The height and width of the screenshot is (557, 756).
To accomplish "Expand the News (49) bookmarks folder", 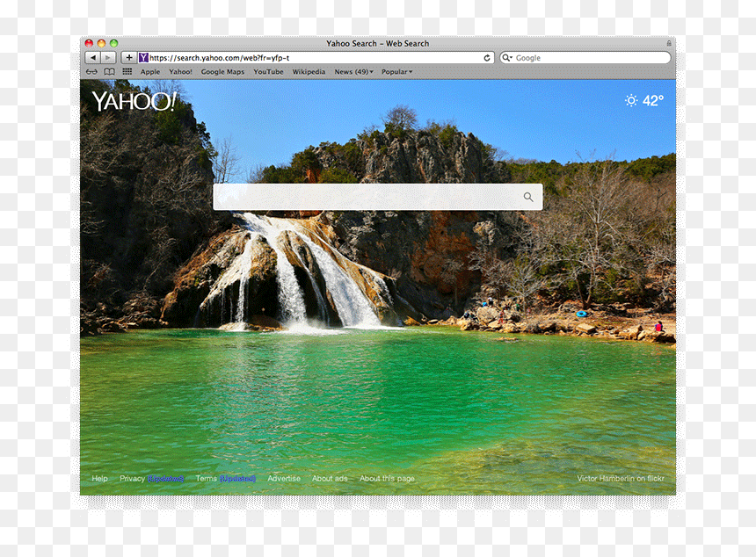I will click(354, 72).
